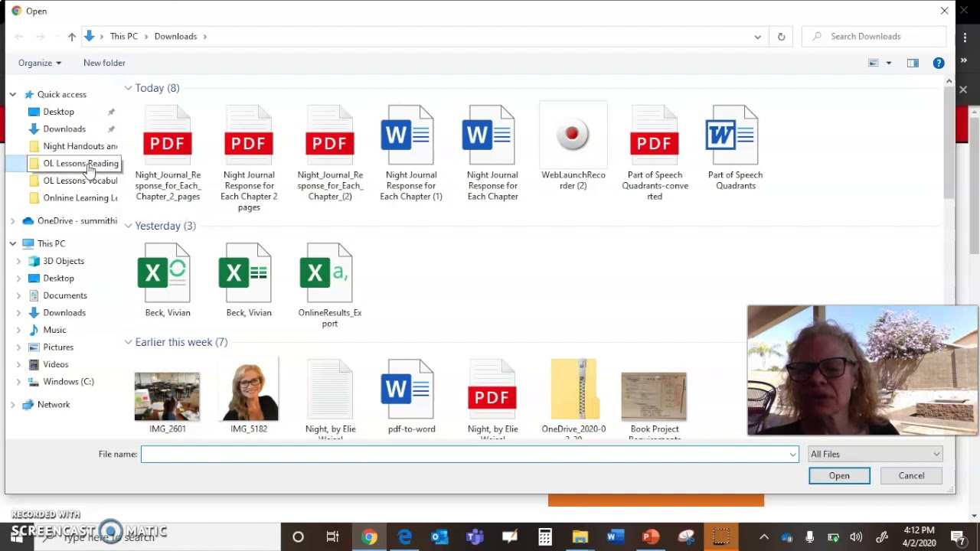Collapse Earlier this week group
Viewport: 980px width, 551px height.
[x=128, y=342]
